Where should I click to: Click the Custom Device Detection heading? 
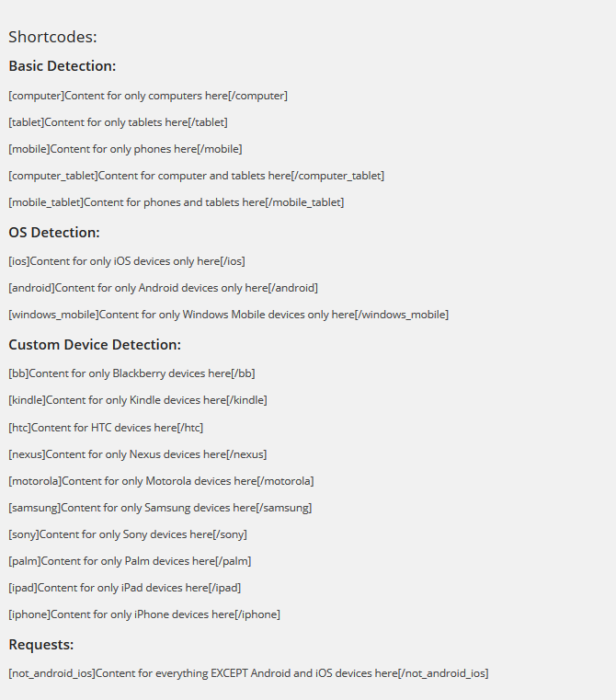tap(95, 345)
